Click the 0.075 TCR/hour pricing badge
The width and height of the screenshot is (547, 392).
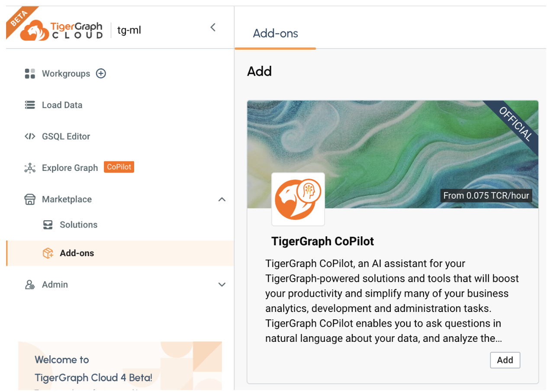click(486, 196)
